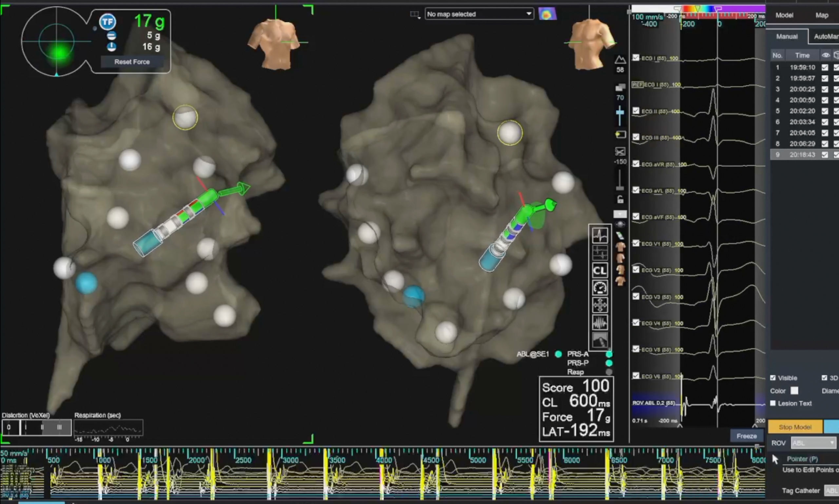
Task: Click the force gauge meter icon
Action: (x=599, y=288)
